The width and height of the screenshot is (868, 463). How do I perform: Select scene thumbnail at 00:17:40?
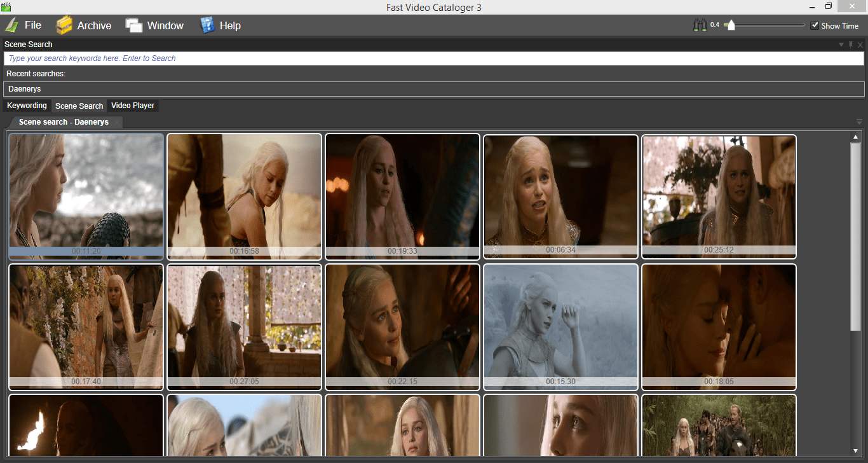coord(86,327)
